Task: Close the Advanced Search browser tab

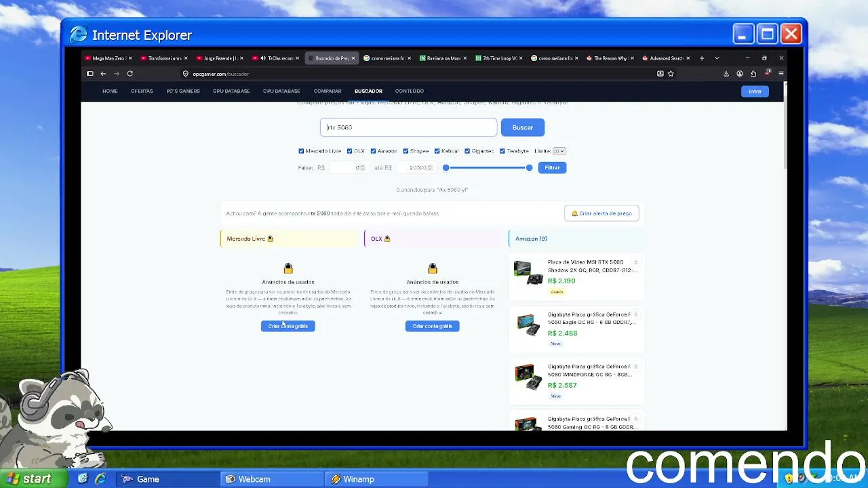Action: tap(688, 58)
